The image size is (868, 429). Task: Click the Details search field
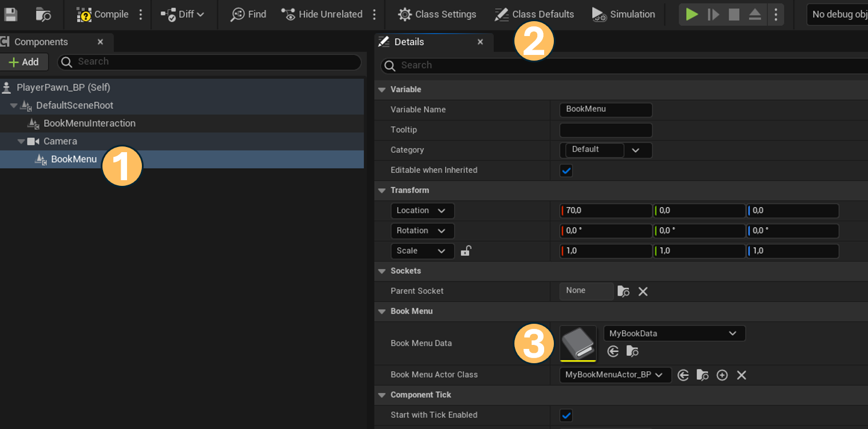click(624, 65)
